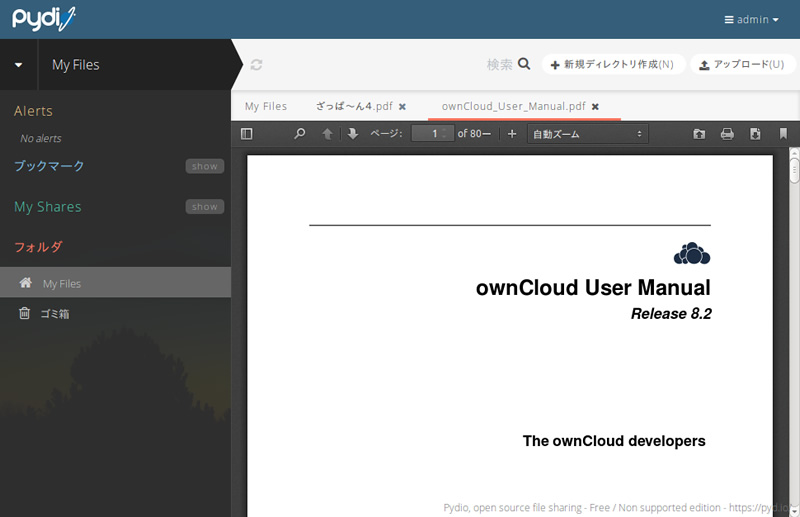The height and width of the screenshot is (517, 800).
Task: Show the ブックマーク bookmarks list
Action: 205,166
